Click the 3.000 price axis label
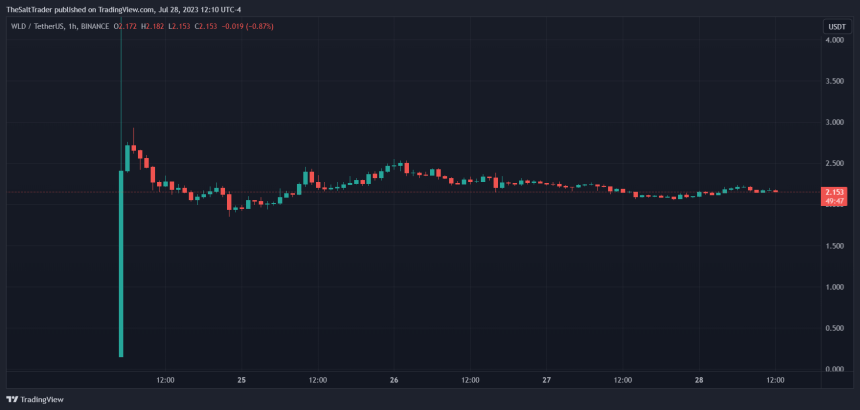The height and width of the screenshot is (410, 860). click(834, 122)
